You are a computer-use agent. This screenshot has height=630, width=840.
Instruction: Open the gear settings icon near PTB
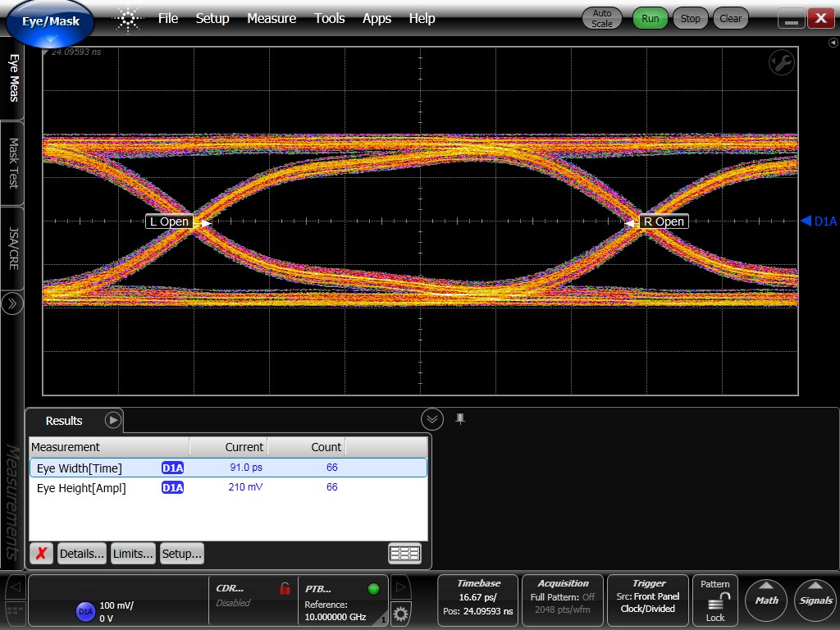(399, 614)
